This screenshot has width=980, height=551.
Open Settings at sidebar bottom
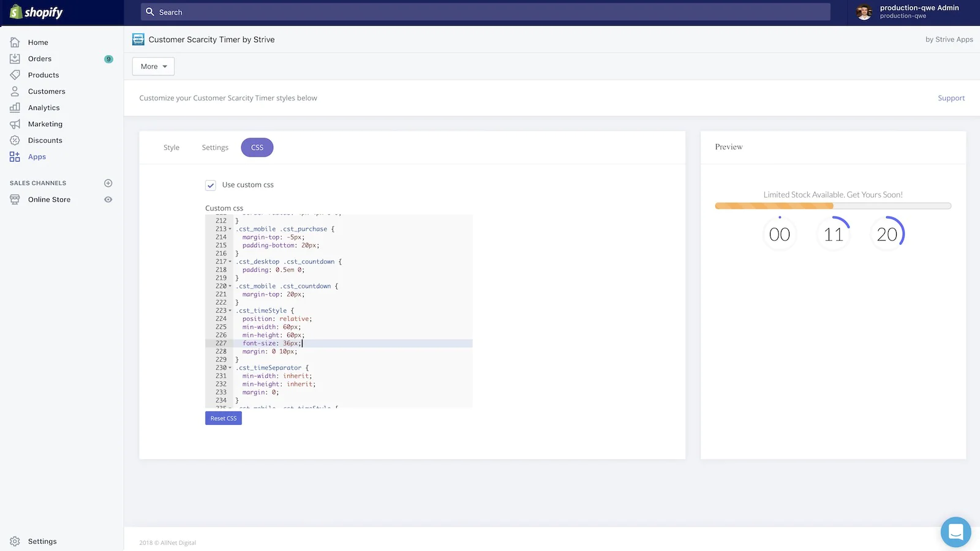(42, 541)
